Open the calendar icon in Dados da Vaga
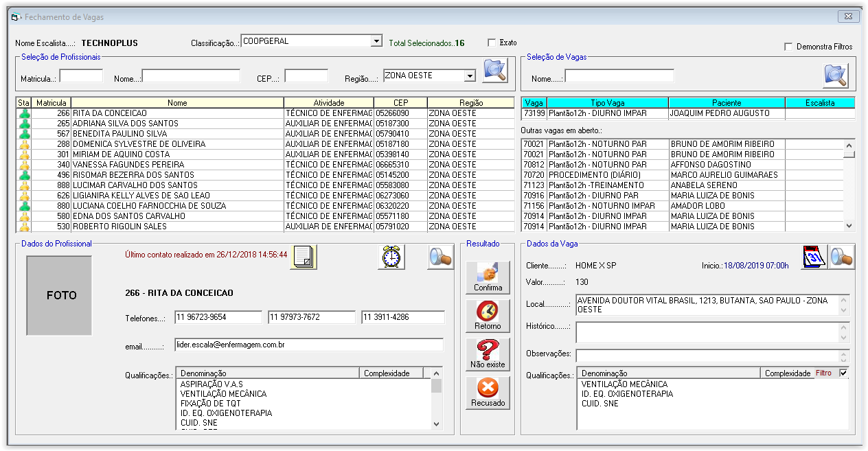The height and width of the screenshot is (451, 868). [x=813, y=257]
